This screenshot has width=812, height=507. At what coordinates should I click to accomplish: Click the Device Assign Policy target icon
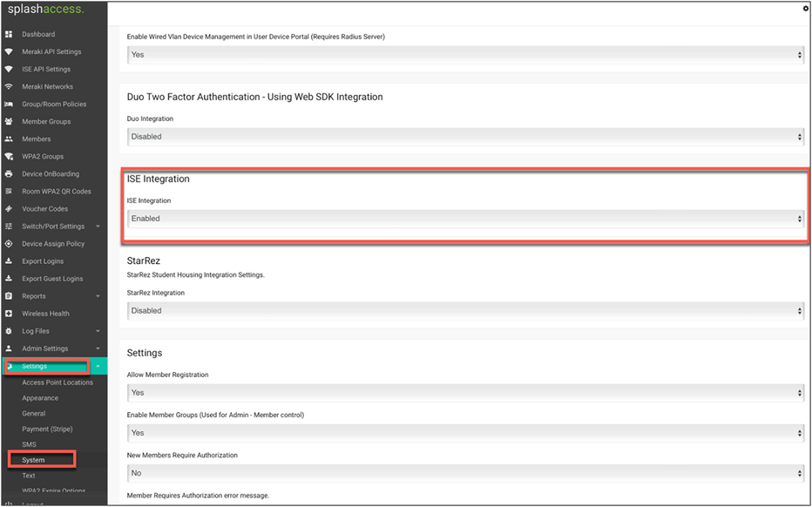pos(9,244)
